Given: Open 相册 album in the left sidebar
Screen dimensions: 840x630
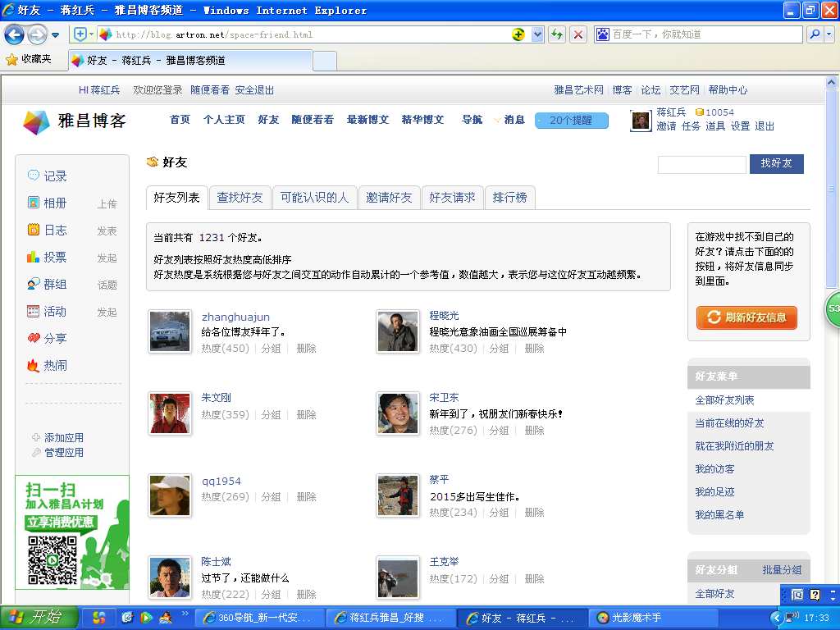Looking at the screenshot, I should 55,203.
